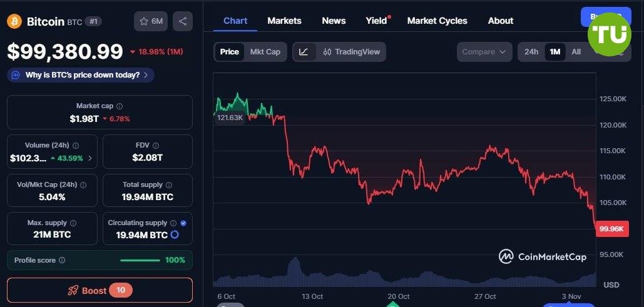This screenshot has width=644, height=307.
Task: Open the Markets tab
Action: (x=284, y=21)
